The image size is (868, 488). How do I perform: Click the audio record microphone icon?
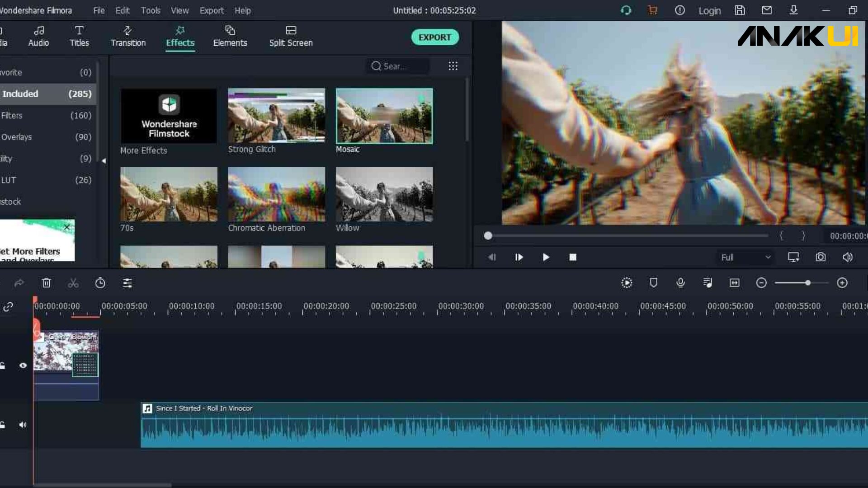[680, 283]
